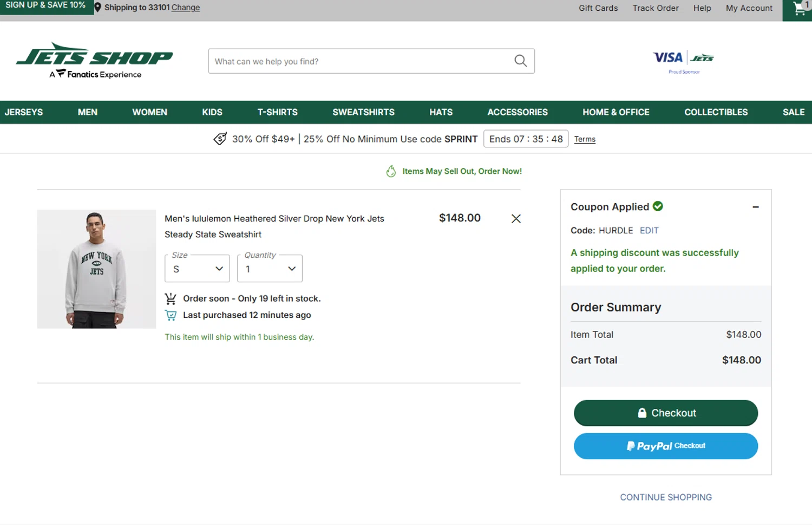Open the Home & Office menu
Viewport: 812px width, 527px height.
(x=616, y=112)
